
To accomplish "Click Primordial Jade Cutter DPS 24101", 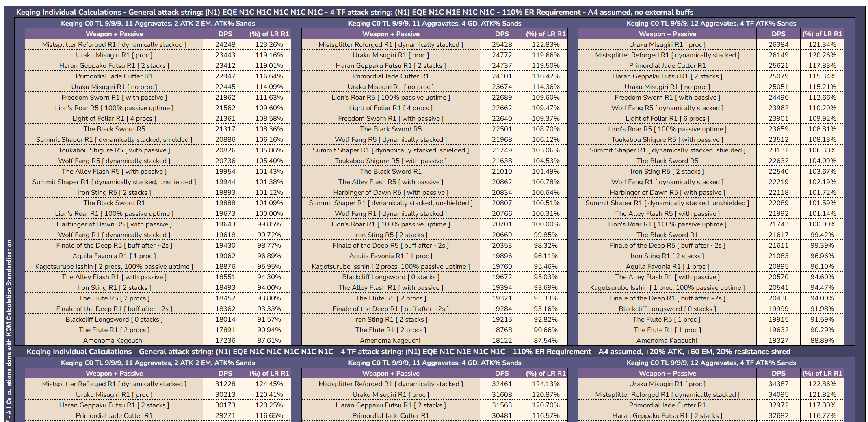I will [502, 76].
